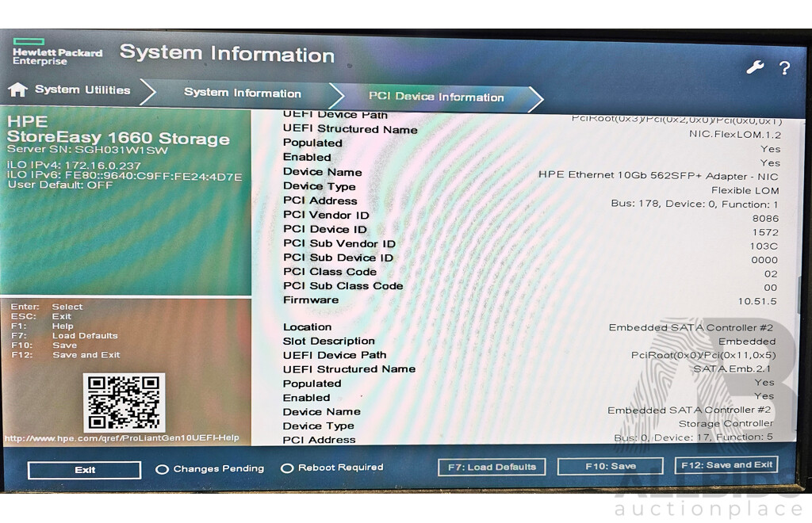Select the PCI Device Information breadcrumb
This screenshot has width=812, height=523.
pyautogui.click(x=436, y=97)
